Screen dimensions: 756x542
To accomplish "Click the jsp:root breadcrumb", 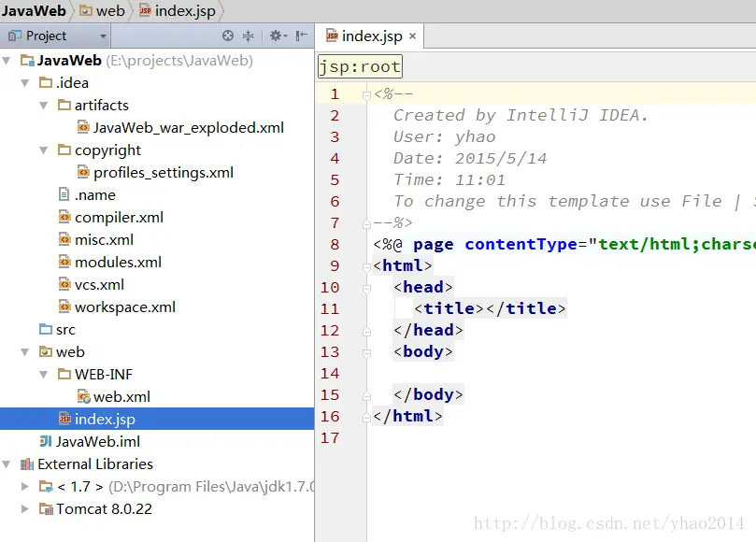I will [x=360, y=66].
